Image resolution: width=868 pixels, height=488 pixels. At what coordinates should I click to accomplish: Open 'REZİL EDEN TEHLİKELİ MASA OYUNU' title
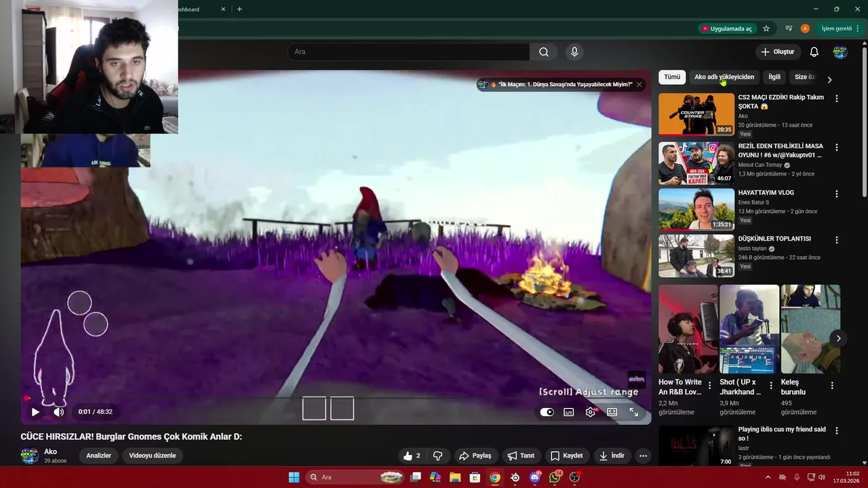[781, 150]
